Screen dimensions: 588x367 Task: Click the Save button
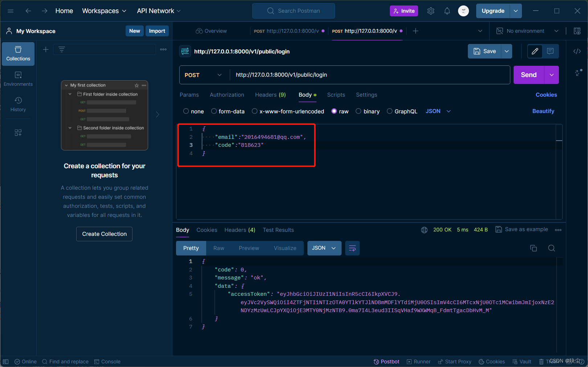pyautogui.click(x=485, y=51)
